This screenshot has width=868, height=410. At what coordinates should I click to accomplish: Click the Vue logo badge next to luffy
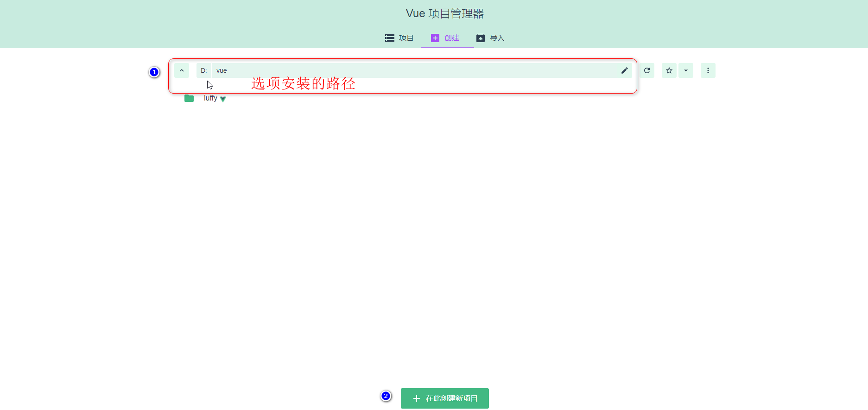(223, 99)
